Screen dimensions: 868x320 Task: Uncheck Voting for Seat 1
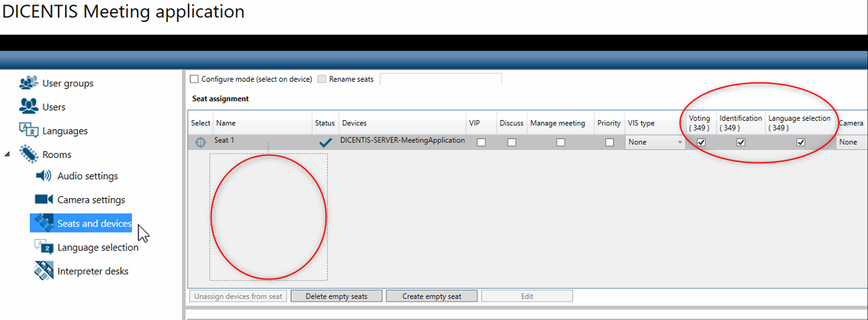(x=701, y=142)
